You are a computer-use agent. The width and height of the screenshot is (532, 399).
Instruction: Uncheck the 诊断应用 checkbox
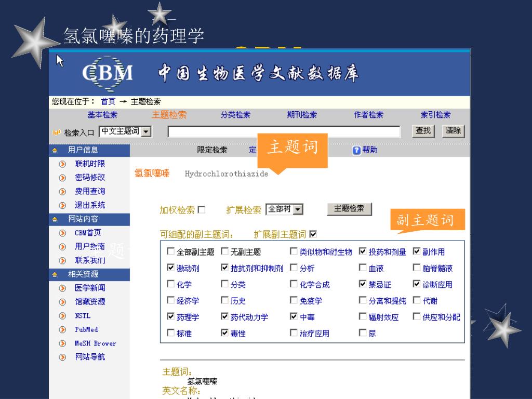tap(417, 284)
